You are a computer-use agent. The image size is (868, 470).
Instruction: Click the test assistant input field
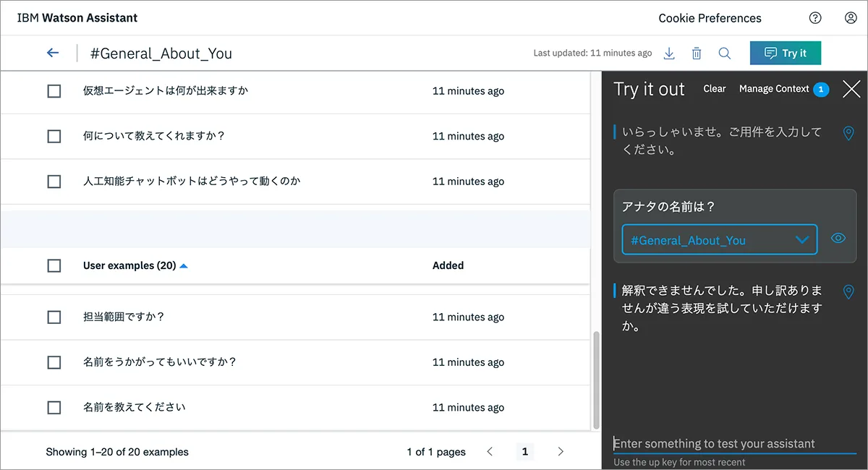tap(735, 443)
